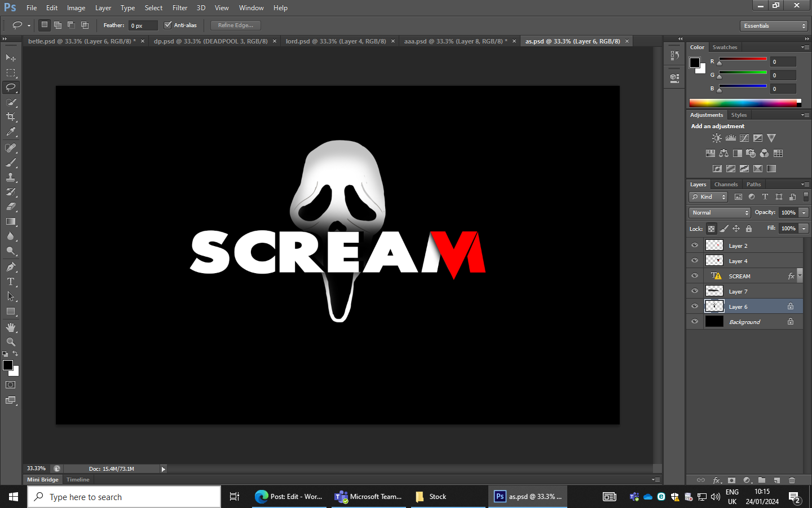
Task: Switch to the Styles tab
Action: tap(739, 115)
